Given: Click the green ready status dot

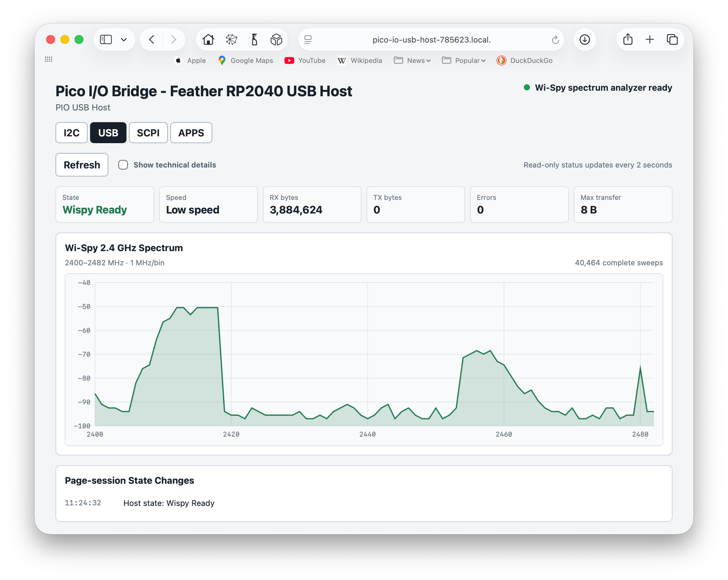Looking at the screenshot, I should [x=527, y=88].
